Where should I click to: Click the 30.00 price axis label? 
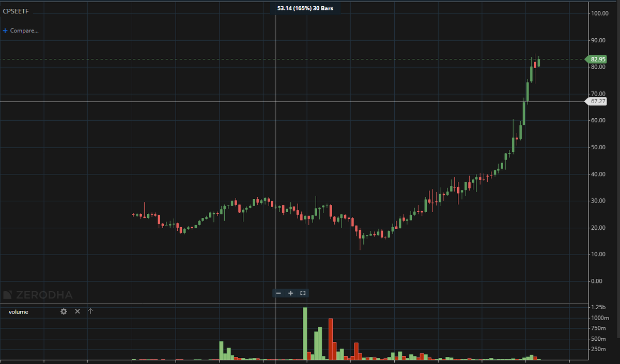(x=598, y=201)
